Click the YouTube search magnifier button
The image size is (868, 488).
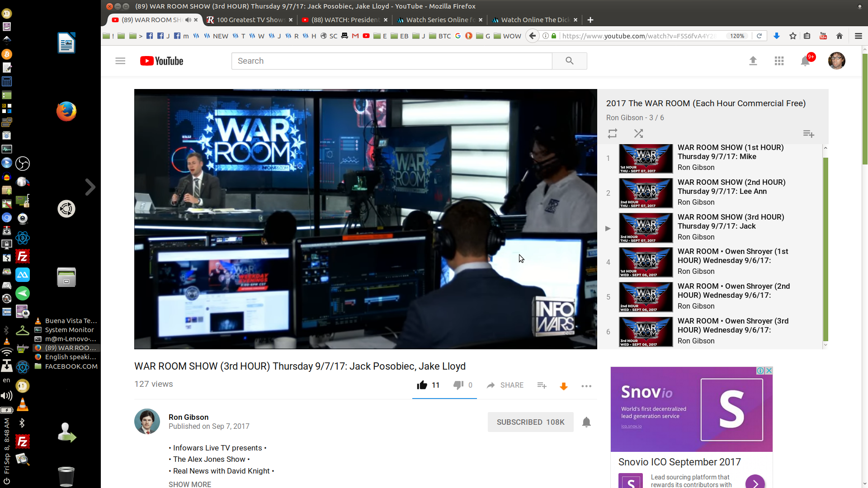569,61
